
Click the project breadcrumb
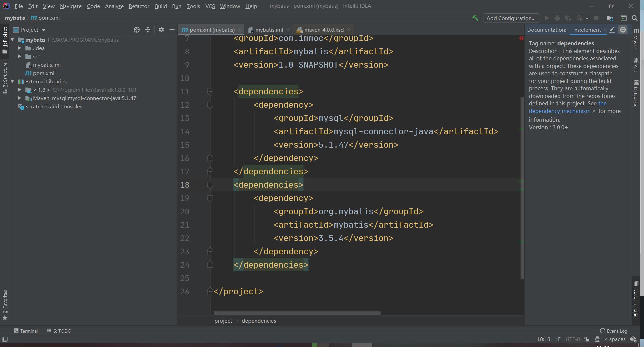pos(223,321)
